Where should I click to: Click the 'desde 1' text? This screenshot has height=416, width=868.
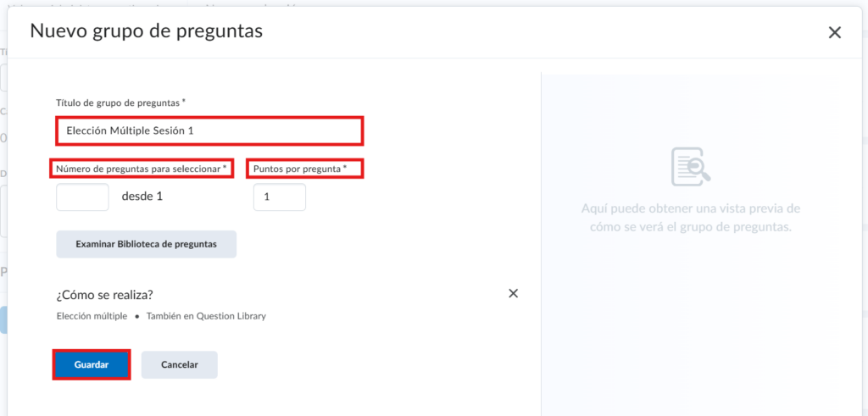pos(142,197)
